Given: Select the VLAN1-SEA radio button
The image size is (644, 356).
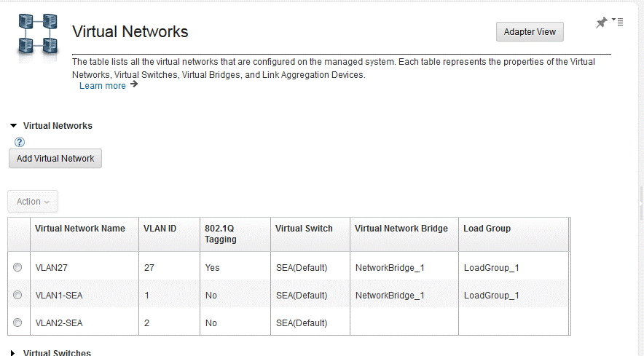Looking at the screenshot, I should click(17, 295).
